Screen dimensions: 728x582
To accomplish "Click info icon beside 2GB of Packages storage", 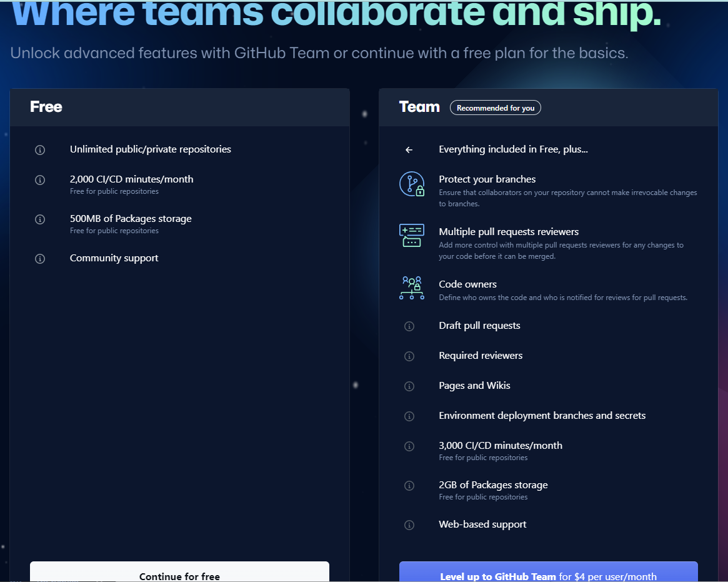I will 409,485.
